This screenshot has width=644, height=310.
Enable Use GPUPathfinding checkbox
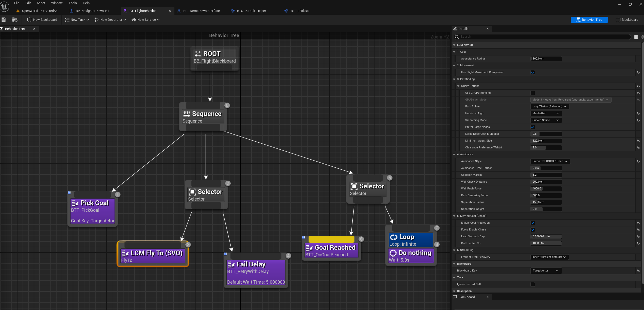(533, 93)
